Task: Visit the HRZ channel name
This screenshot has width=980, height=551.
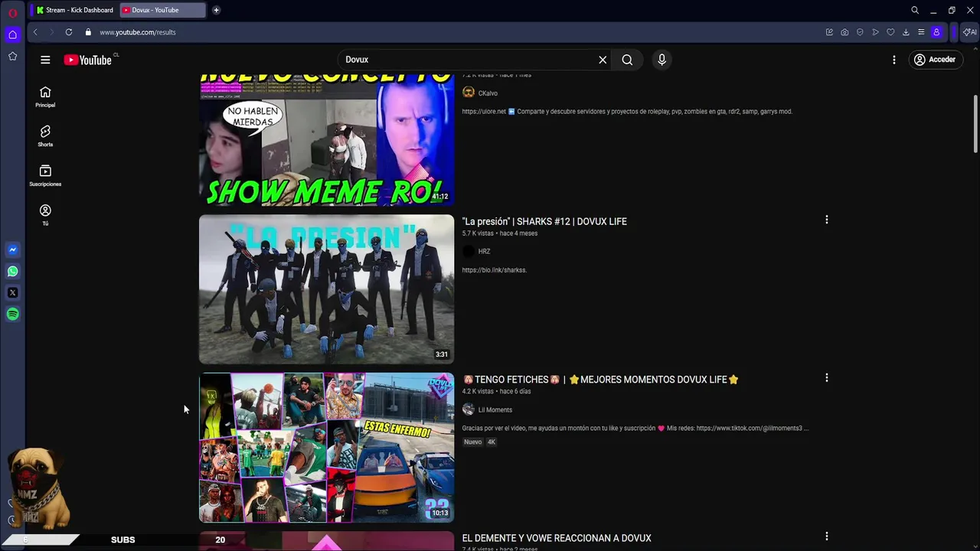Action: tap(484, 251)
